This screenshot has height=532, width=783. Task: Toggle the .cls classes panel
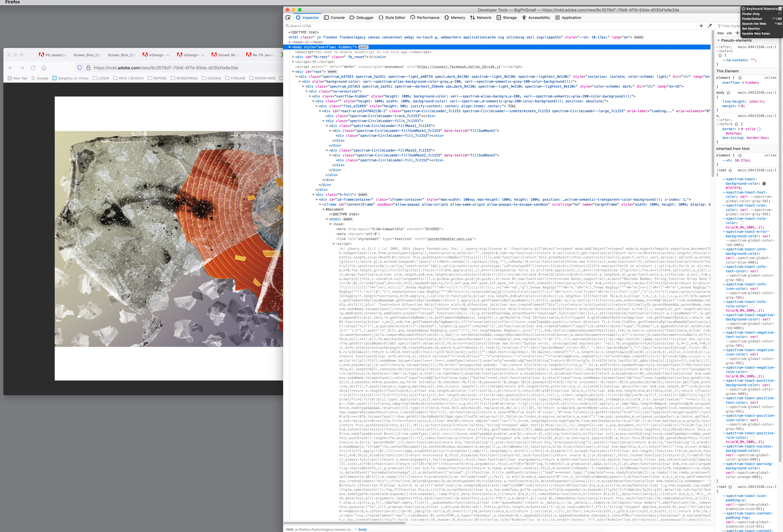[729, 33]
